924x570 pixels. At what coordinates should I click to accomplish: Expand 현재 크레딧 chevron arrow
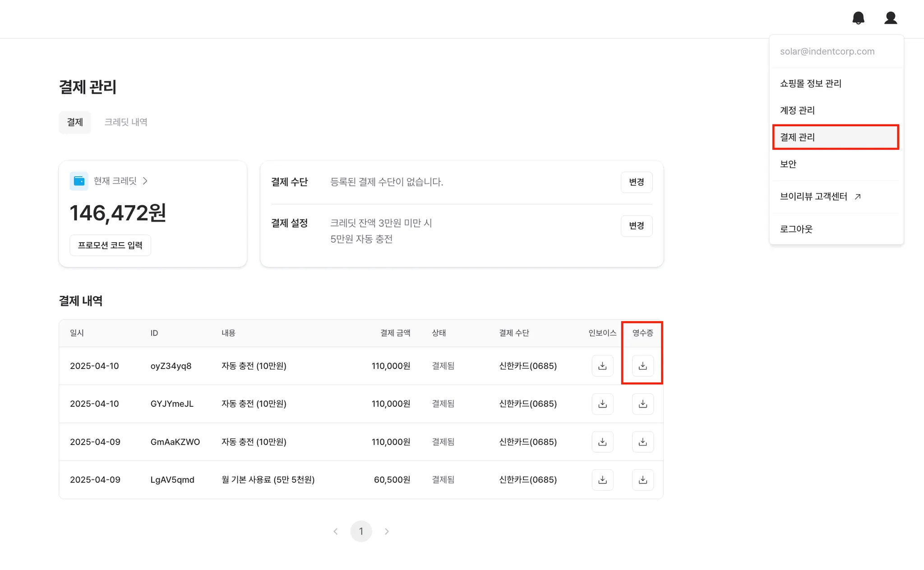(145, 181)
